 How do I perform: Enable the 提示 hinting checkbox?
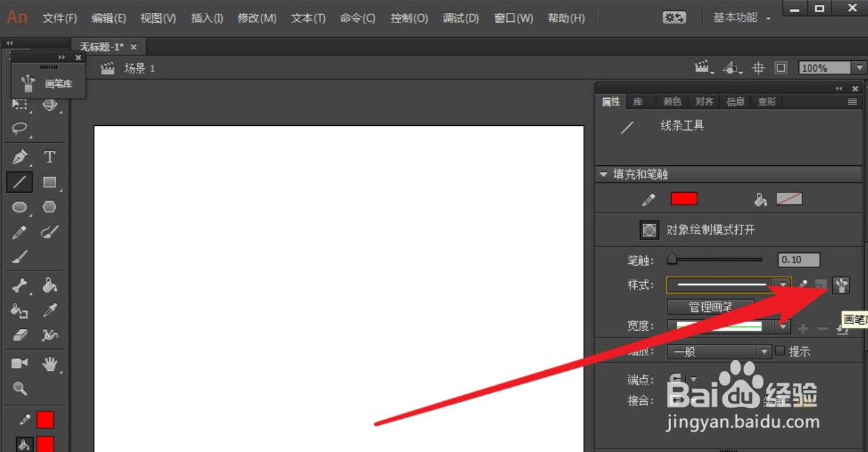tap(780, 351)
